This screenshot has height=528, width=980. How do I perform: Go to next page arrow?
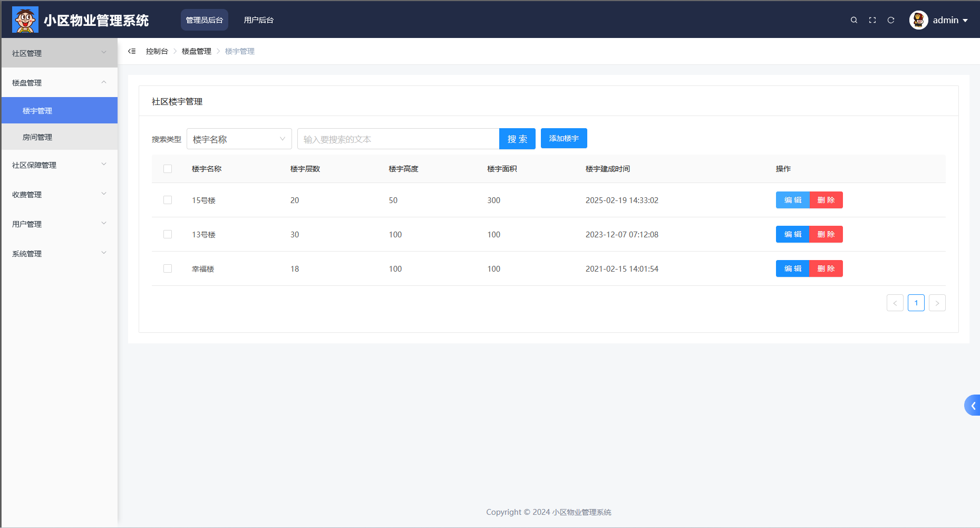pos(937,303)
